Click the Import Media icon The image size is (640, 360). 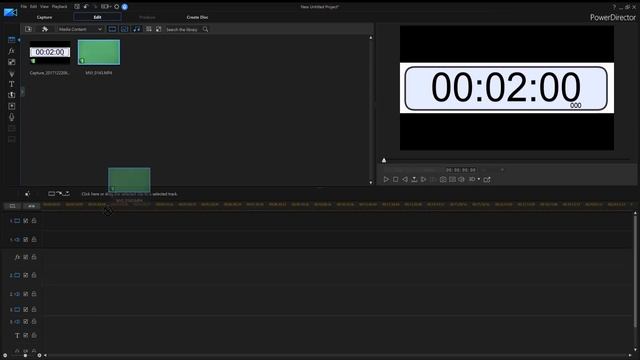[28, 29]
